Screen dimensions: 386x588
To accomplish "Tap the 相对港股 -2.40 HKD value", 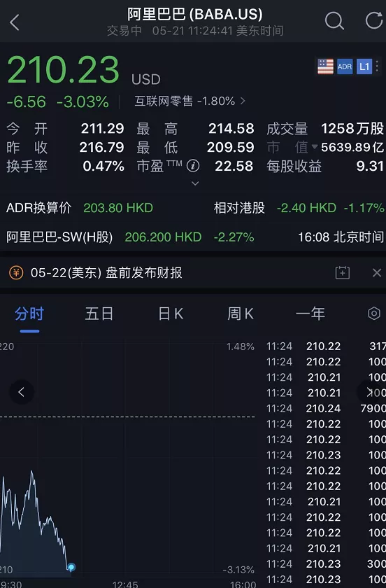I will click(306, 208).
